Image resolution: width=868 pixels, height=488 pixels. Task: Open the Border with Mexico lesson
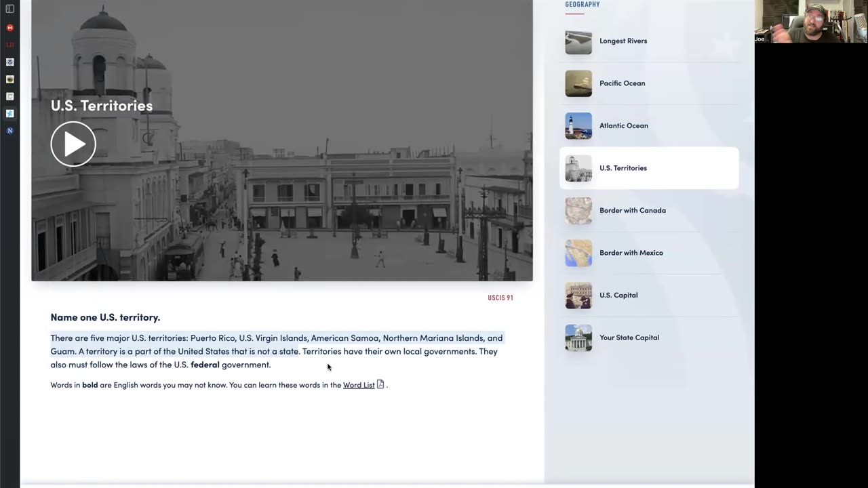tap(649, 253)
